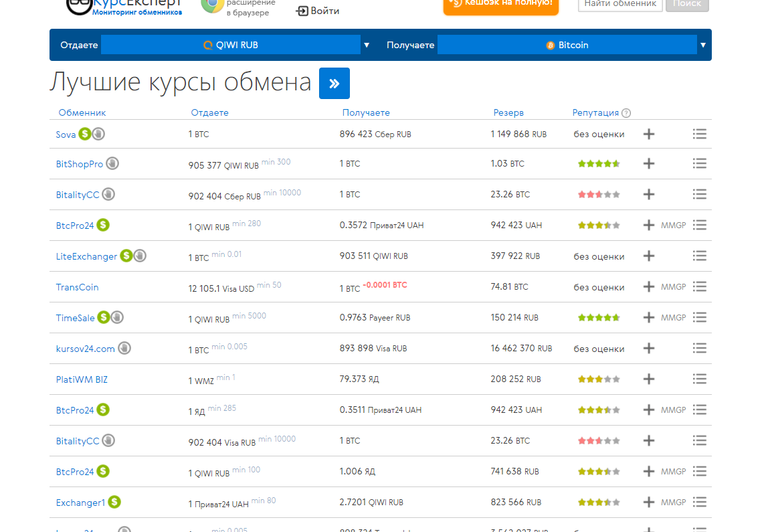Image resolution: width=770 pixels, height=532 pixels.
Task: Click the green dollar badge next to LiteExchanger
Action: click(x=126, y=256)
